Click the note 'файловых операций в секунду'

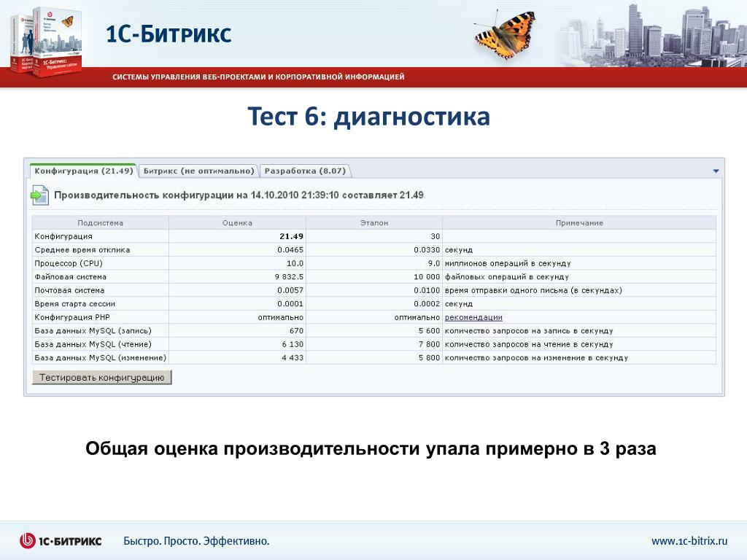(x=507, y=276)
